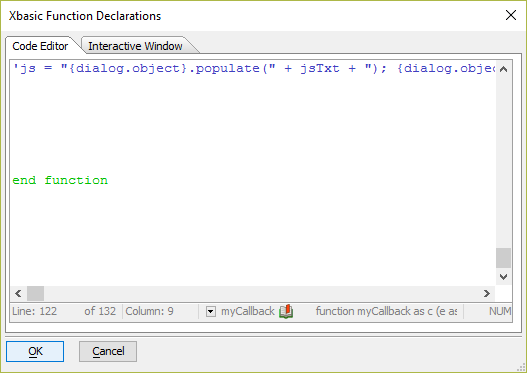Click the 'Column: 9' status entry

coord(150,311)
